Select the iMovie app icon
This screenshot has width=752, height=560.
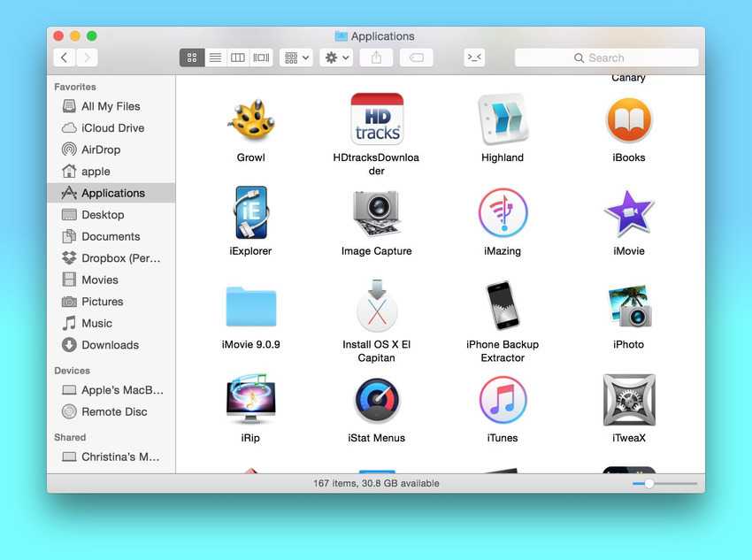tap(628, 212)
